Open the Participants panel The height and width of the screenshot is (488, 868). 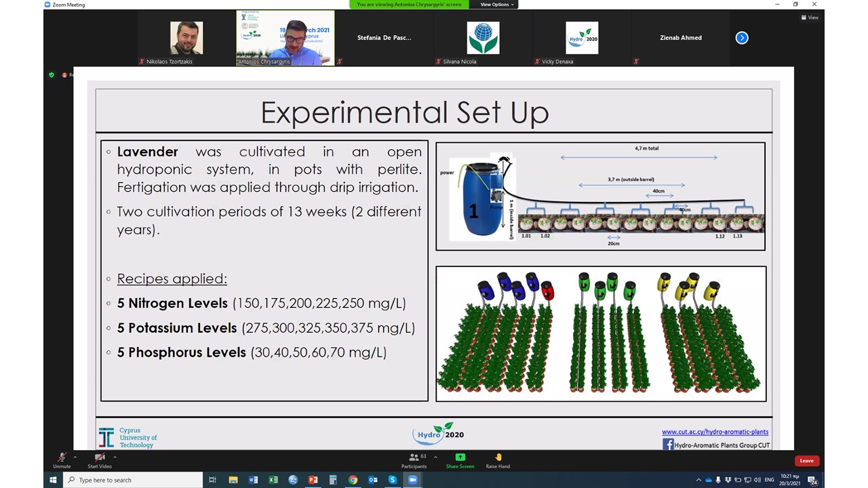(x=414, y=460)
